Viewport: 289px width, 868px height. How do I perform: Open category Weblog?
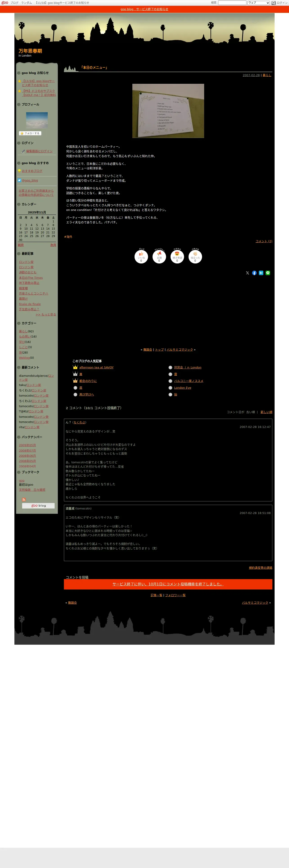pyautogui.click(x=24, y=358)
